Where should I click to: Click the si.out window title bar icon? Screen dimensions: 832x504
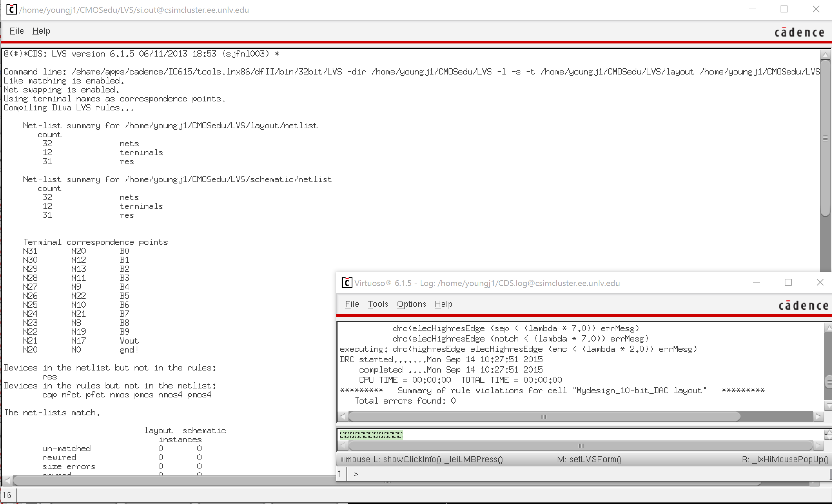tap(11, 9)
